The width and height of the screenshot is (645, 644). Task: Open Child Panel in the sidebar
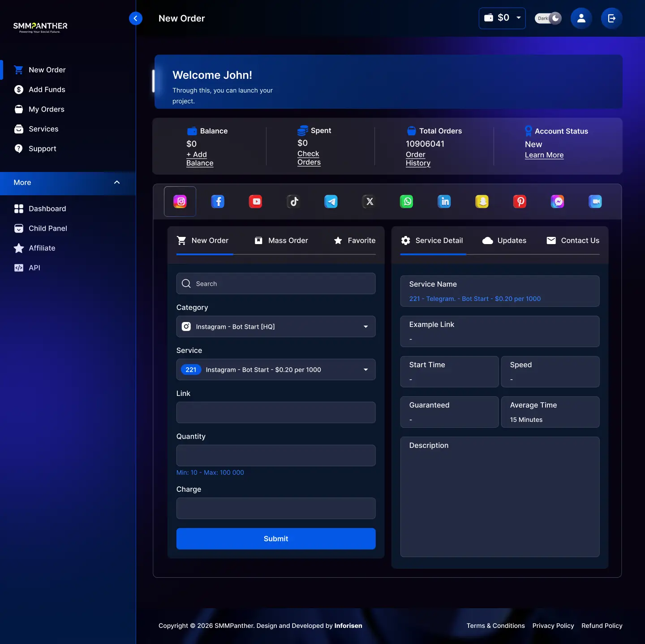[47, 228]
